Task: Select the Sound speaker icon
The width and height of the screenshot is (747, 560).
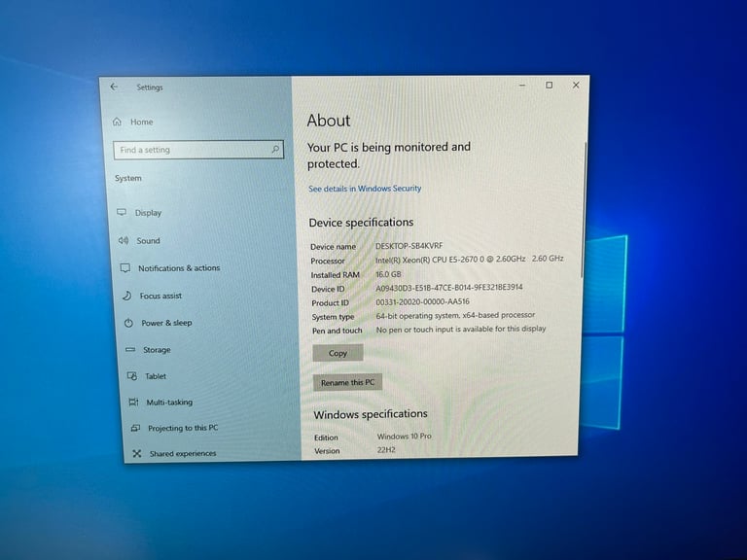Action: (x=124, y=240)
